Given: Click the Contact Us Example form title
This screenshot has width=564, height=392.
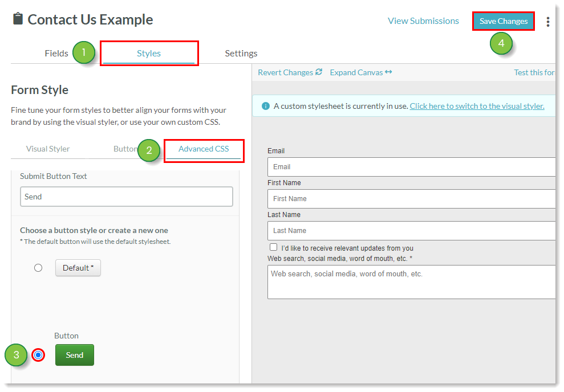Looking at the screenshot, I should tap(90, 19).
